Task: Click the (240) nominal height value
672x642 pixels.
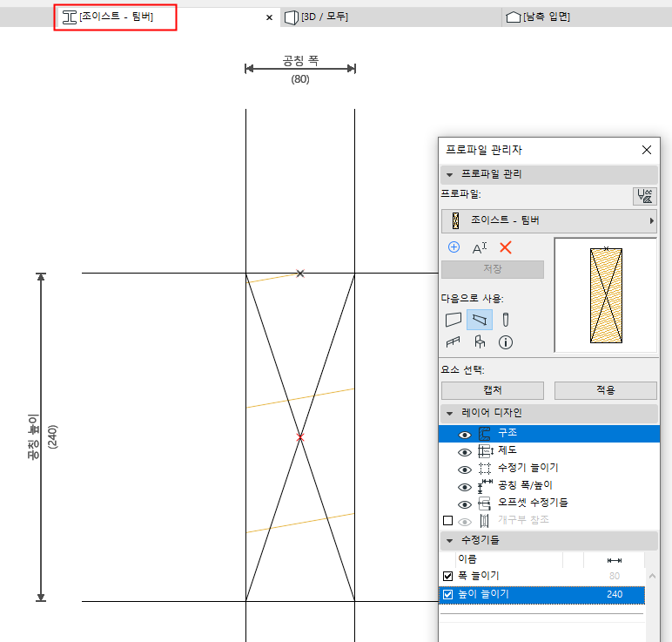Action: tap(52, 437)
